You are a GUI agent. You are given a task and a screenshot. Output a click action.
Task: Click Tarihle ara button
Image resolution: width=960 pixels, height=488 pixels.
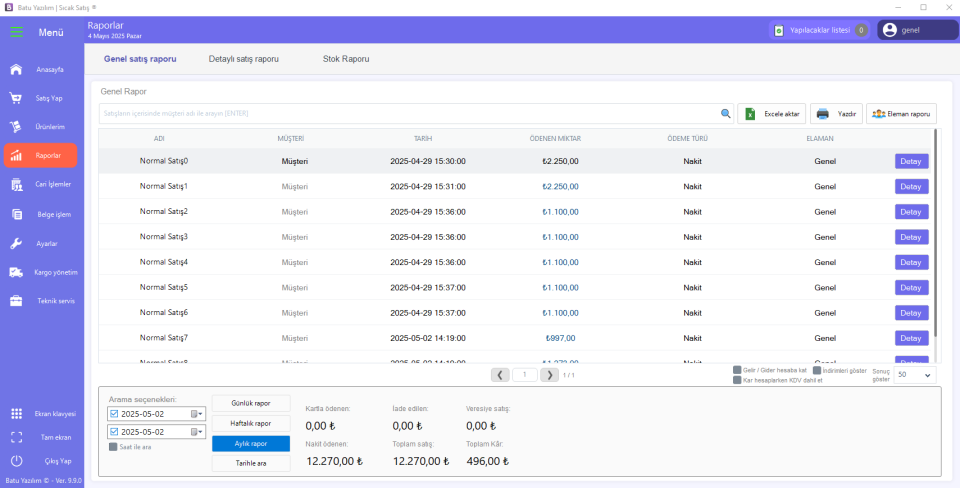tap(251, 464)
